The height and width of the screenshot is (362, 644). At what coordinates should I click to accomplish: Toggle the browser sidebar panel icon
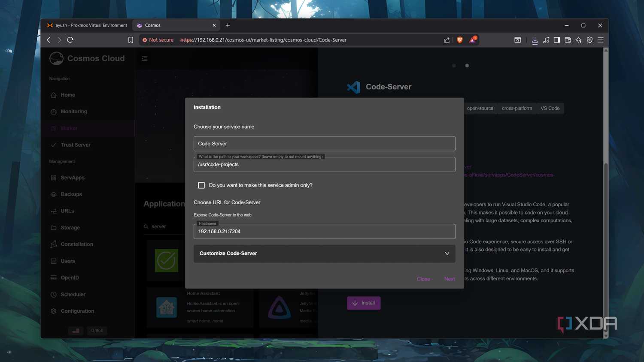[557, 40]
